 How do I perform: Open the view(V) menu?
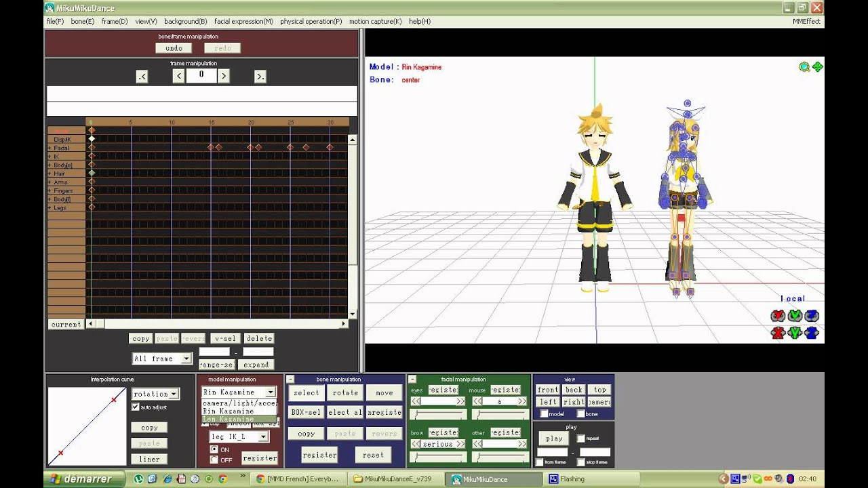pos(146,22)
